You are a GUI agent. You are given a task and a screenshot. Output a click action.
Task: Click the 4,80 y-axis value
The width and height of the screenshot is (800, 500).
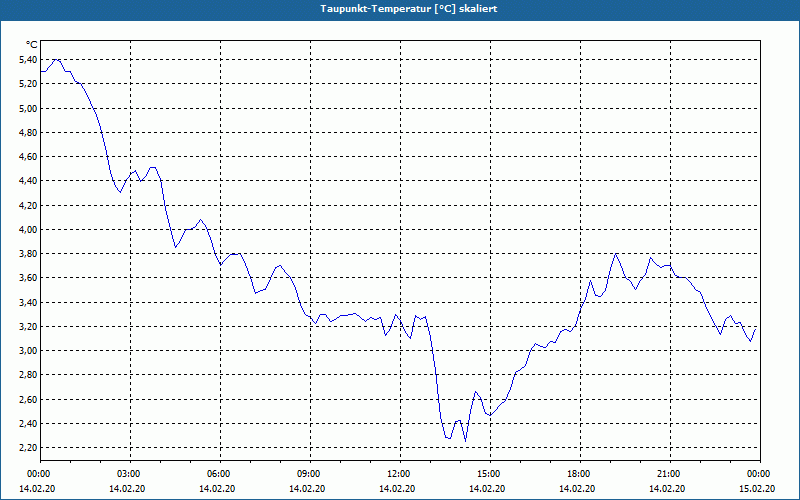tap(28, 133)
